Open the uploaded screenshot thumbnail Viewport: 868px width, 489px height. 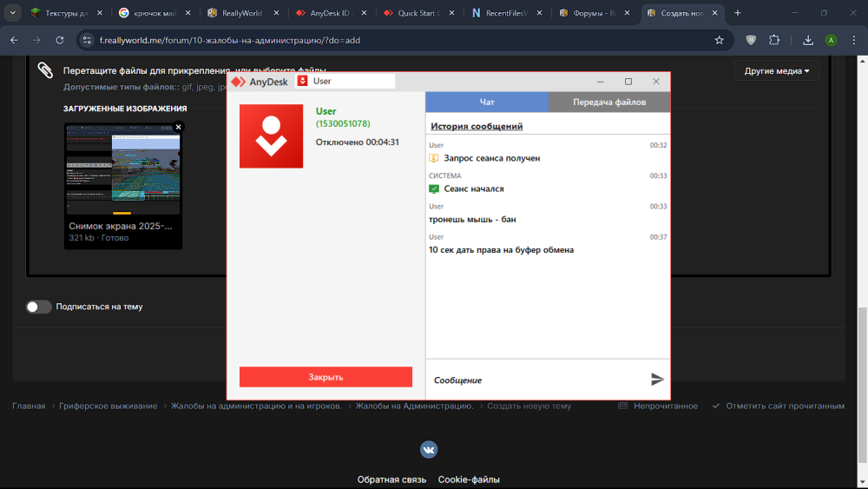(123, 169)
